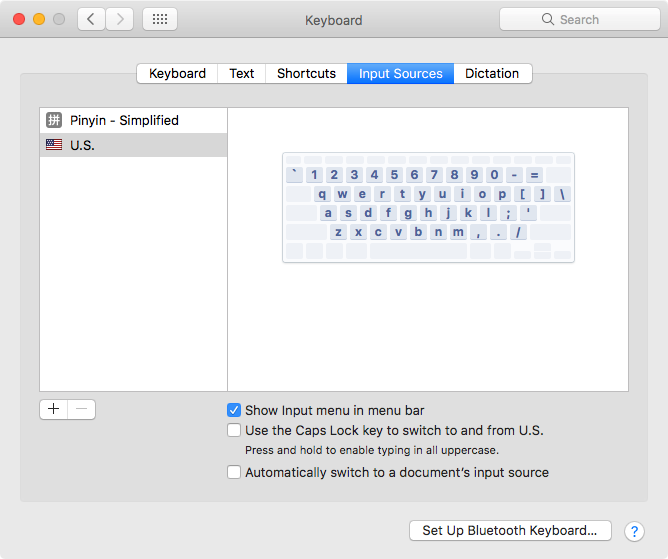Click Set Up Bluetooth Keyboard button

[510, 530]
